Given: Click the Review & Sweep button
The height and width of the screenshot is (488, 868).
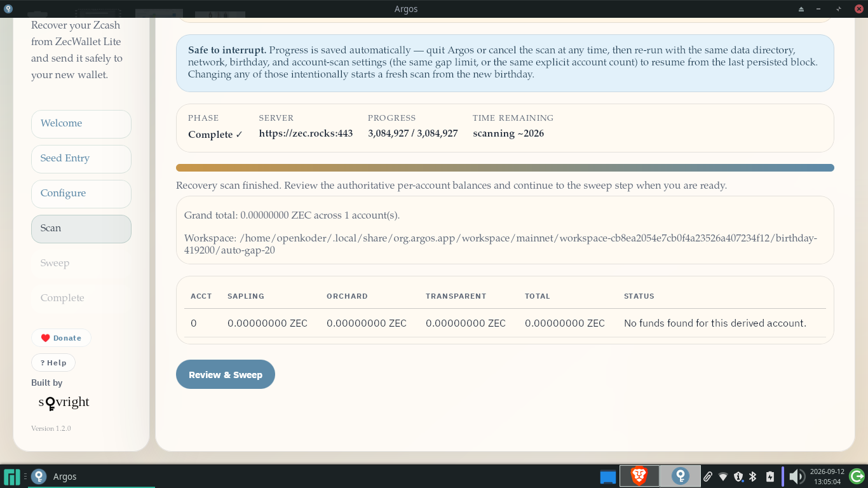Looking at the screenshot, I should pos(226,374).
